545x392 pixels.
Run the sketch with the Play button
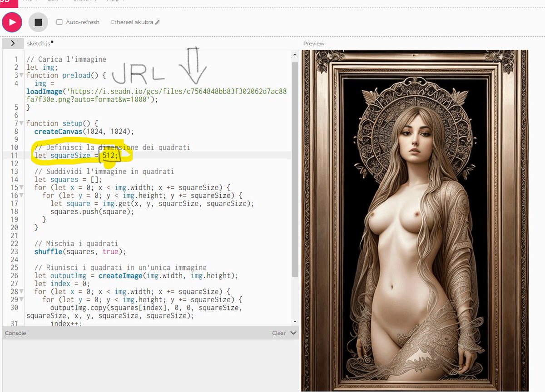(12, 22)
